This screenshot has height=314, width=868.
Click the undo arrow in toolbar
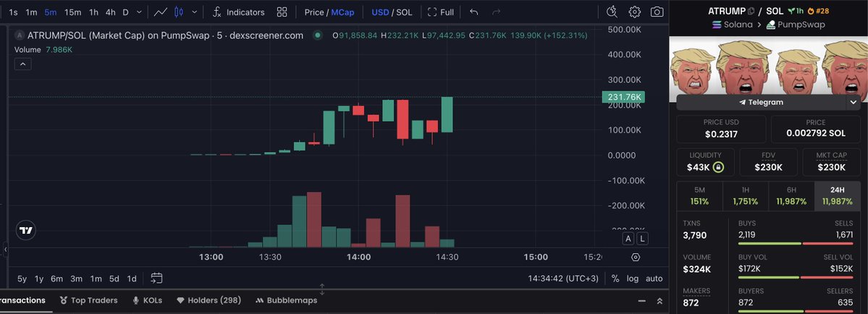[x=473, y=12]
